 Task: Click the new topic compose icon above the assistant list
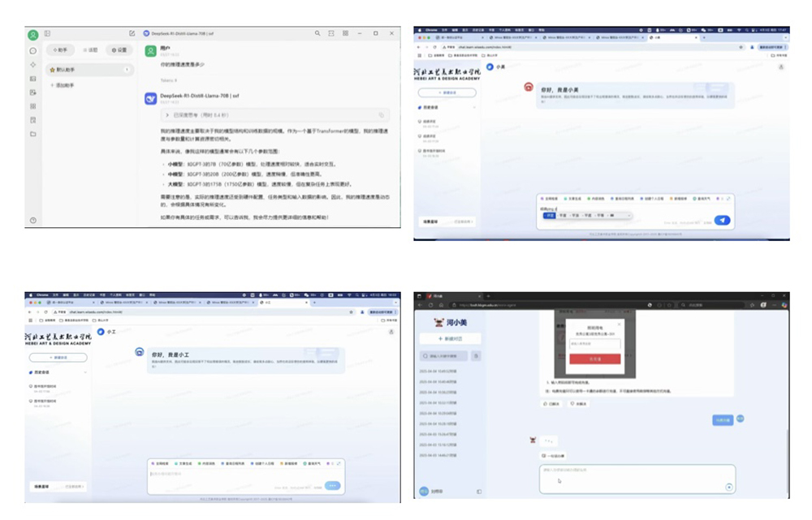coord(132,33)
